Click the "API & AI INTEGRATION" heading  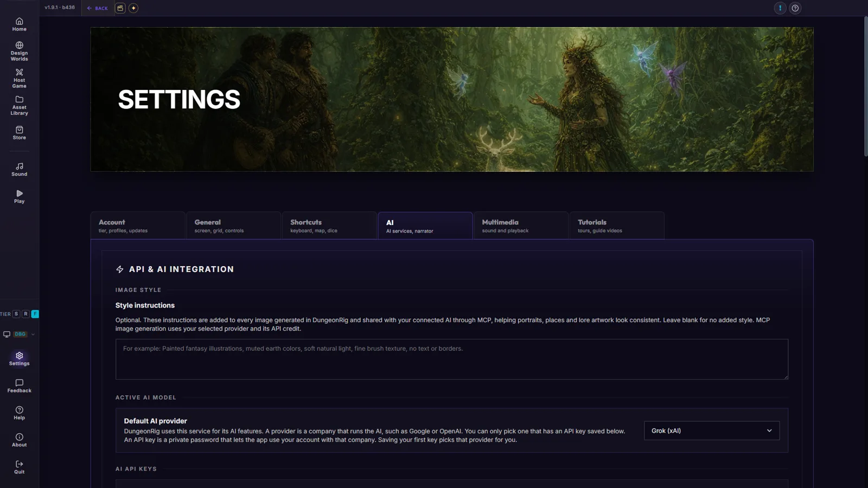point(181,269)
